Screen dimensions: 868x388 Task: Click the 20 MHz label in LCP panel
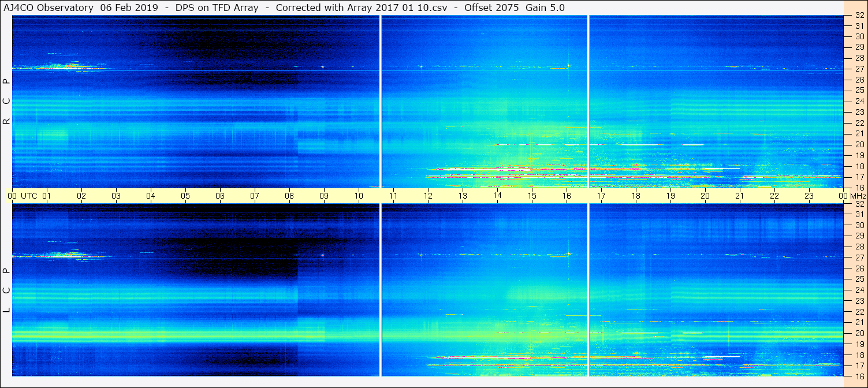coord(859,333)
